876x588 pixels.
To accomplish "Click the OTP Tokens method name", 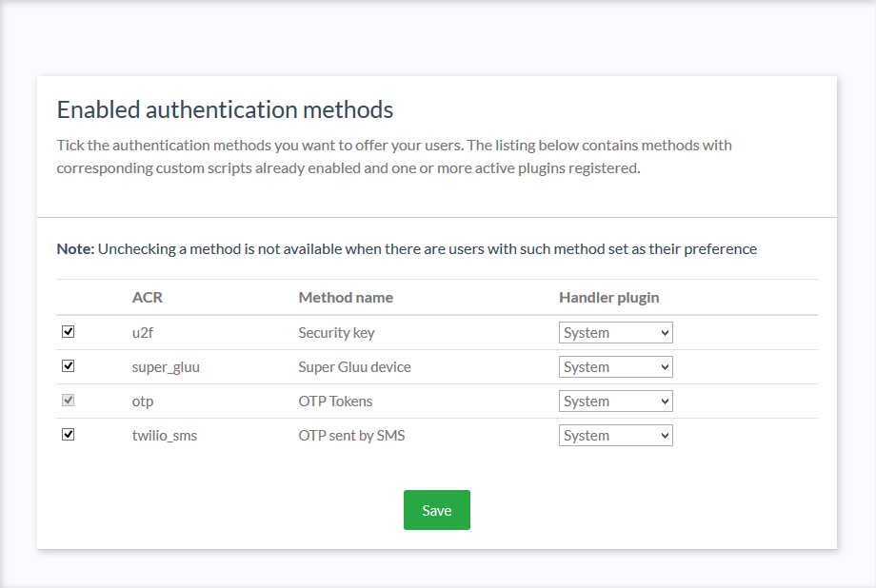I will coord(337,401).
